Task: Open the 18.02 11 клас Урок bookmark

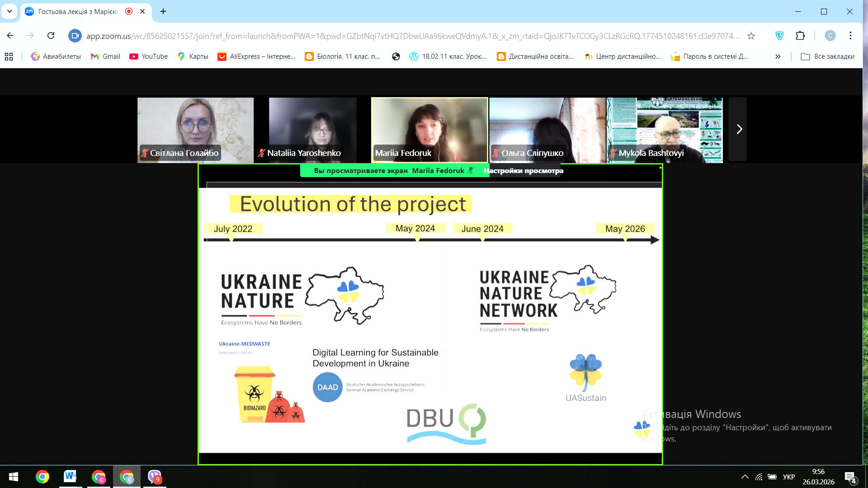Action: point(448,56)
